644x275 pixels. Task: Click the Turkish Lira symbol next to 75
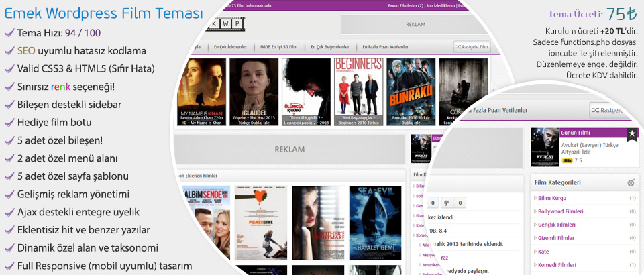click(631, 15)
